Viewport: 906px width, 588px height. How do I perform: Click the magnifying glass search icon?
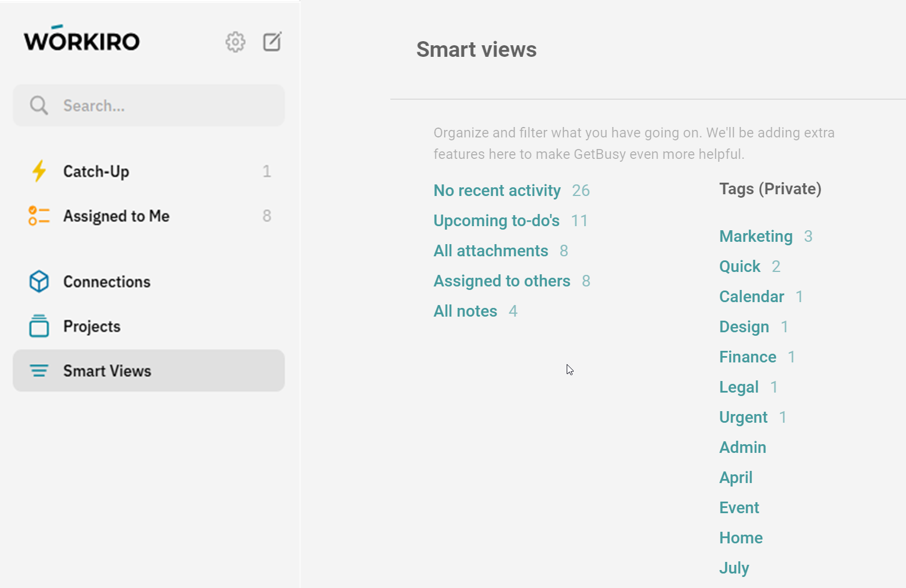[x=39, y=106]
